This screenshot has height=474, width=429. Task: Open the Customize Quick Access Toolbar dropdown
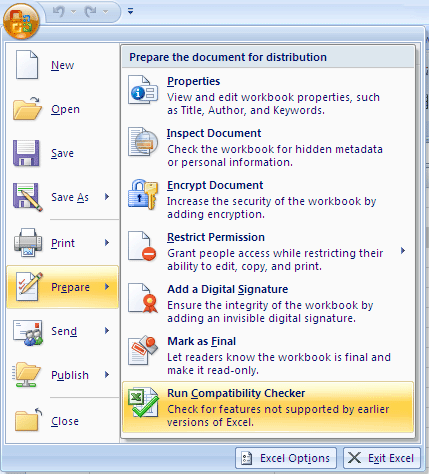pos(130,11)
